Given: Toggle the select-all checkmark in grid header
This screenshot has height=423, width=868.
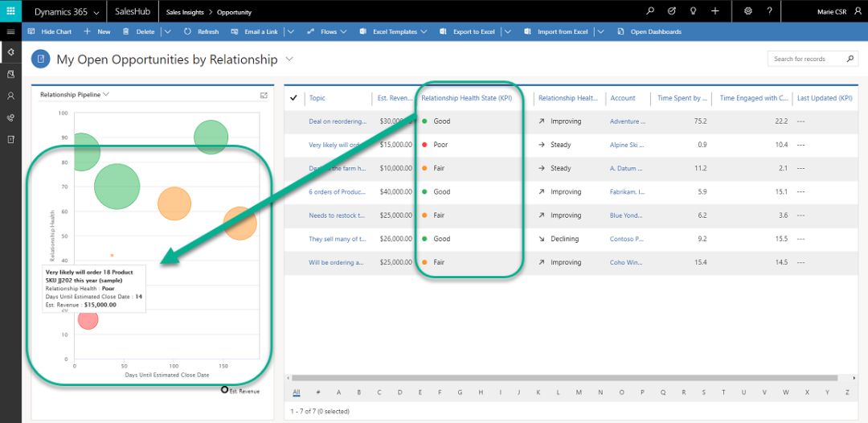Looking at the screenshot, I should pyautogui.click(x=293, y=98).
